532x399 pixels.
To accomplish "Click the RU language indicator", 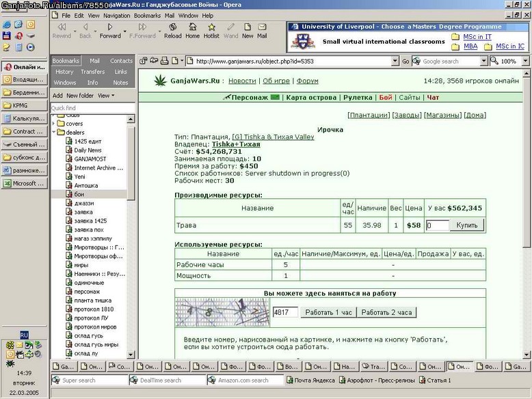I will click(x=24, y=335).
